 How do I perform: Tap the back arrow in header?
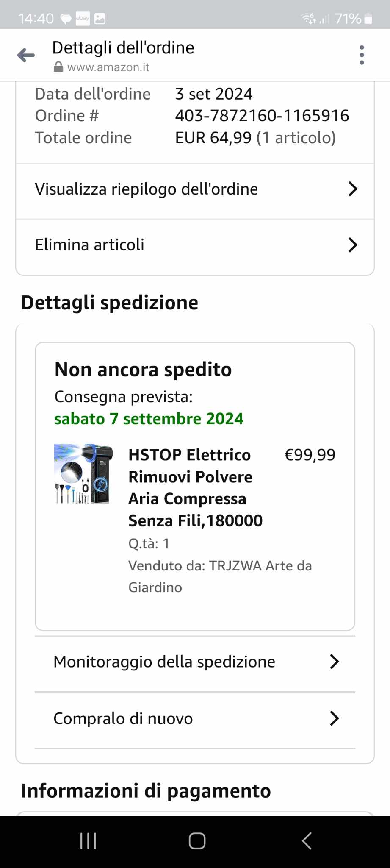tap(26, 55)
